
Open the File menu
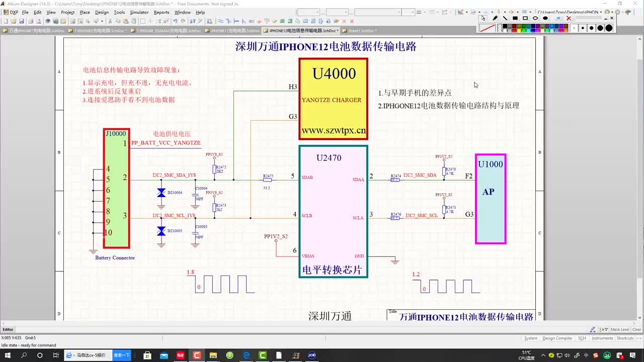[x=25, y=12]
